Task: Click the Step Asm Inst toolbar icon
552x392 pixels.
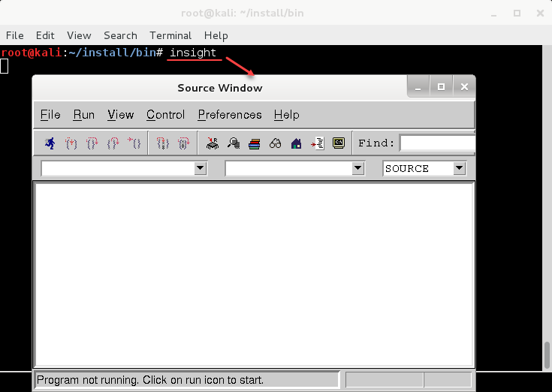Action: click(163, 143)
